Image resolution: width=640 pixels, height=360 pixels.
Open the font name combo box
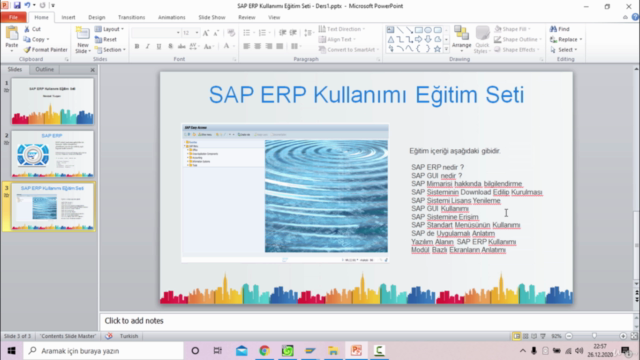tap(156, 33)
